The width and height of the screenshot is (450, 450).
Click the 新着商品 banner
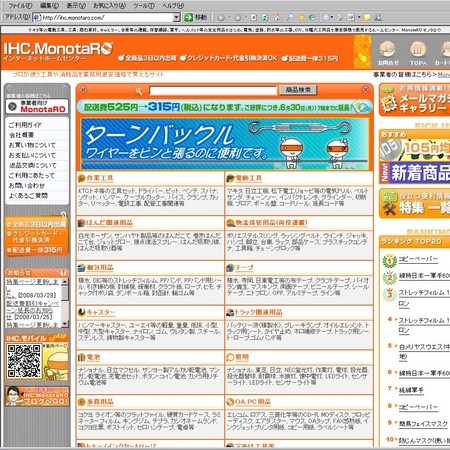(x=415, y=173)
